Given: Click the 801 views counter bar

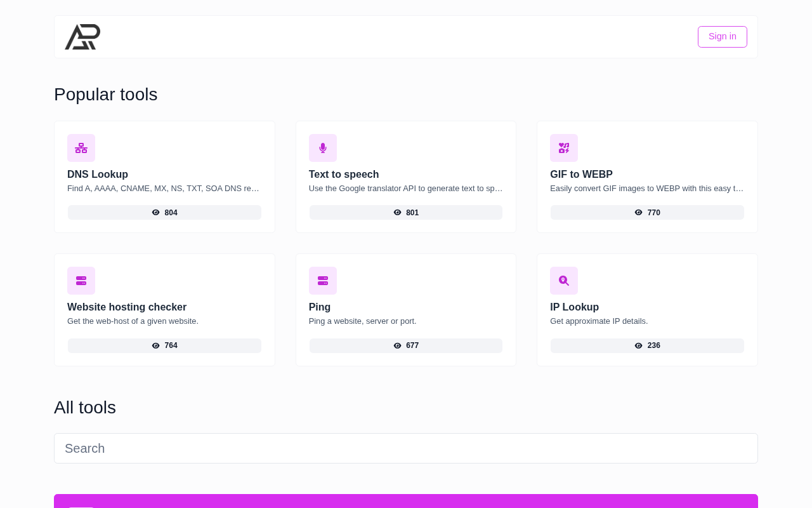Looking at the screenshot, I should [406, 213].
